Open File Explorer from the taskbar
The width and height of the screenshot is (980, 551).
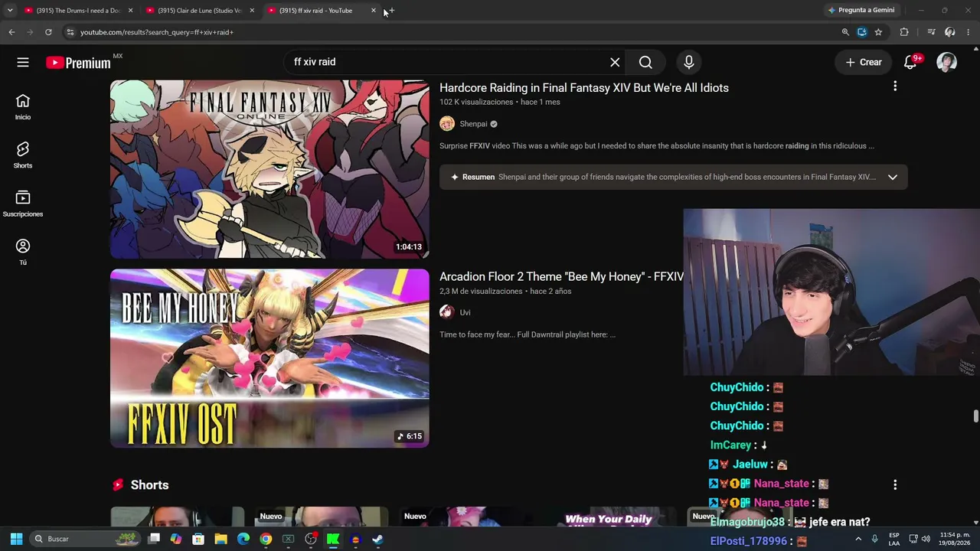220,539
